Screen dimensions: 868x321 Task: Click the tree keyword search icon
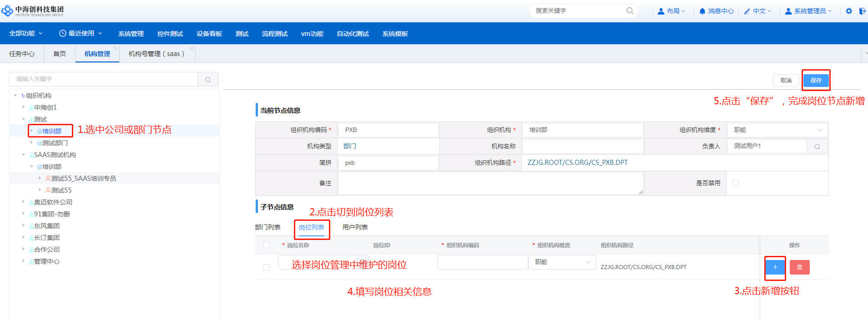[x=208, y=79]
